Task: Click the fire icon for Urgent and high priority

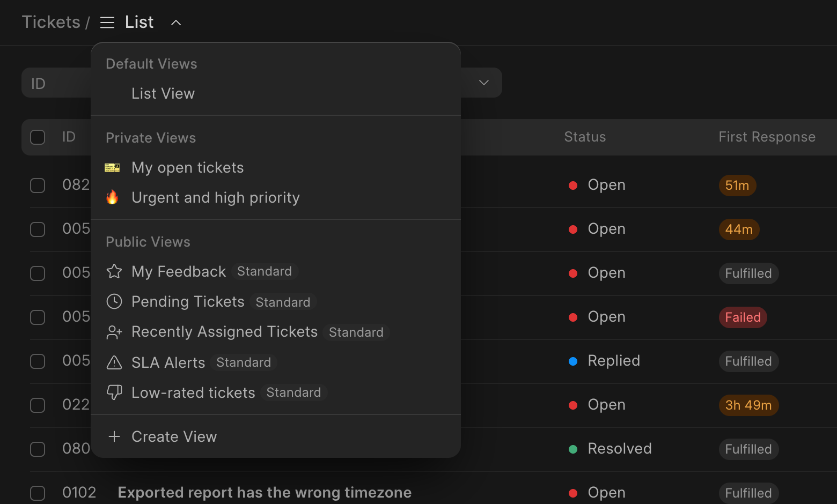Action: tap(112, 197)
